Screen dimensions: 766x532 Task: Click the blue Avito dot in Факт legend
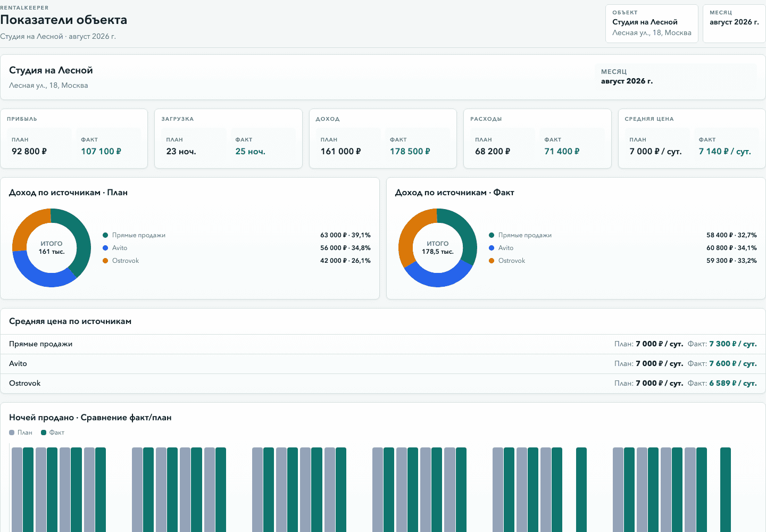point(492,248)
